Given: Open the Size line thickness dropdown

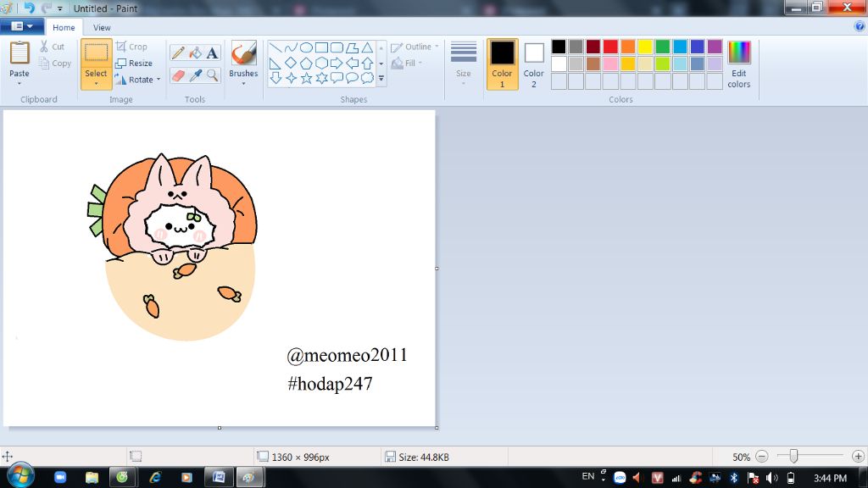Looking at the screenshot, I should [464, 64].
